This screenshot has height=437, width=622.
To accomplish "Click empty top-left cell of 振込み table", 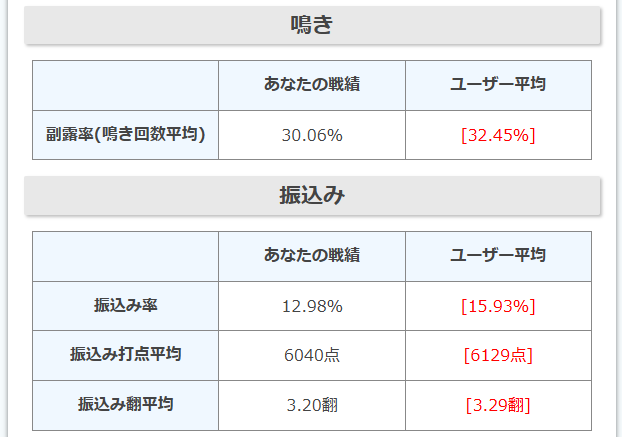I will (125, 256).
